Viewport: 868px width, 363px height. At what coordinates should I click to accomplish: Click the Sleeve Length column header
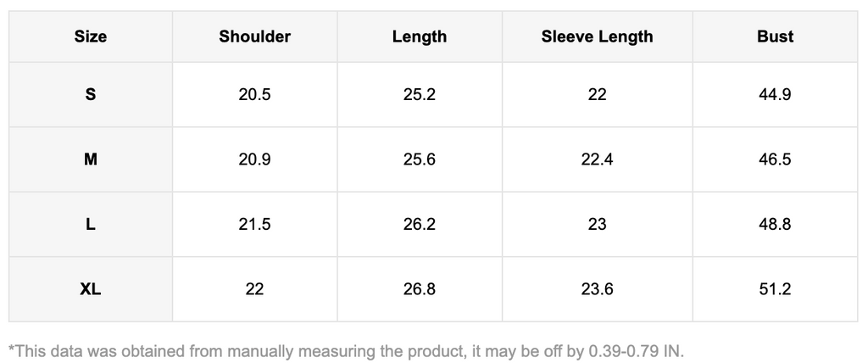click(597, 36)
